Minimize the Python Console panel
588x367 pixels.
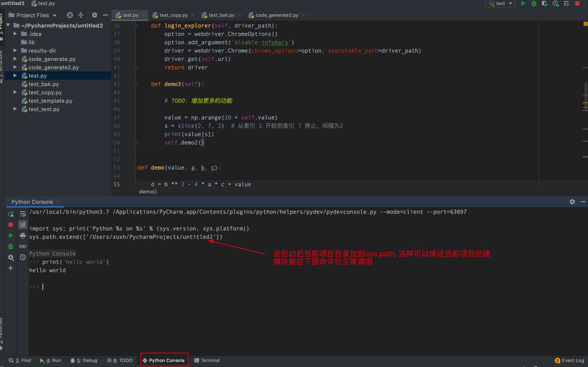coord(583,202)
